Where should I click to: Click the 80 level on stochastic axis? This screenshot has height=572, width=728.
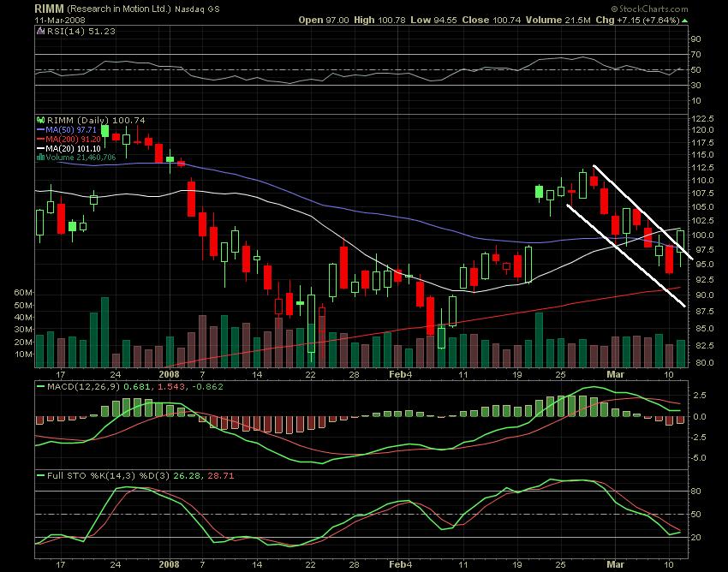(x=696, y=492)
